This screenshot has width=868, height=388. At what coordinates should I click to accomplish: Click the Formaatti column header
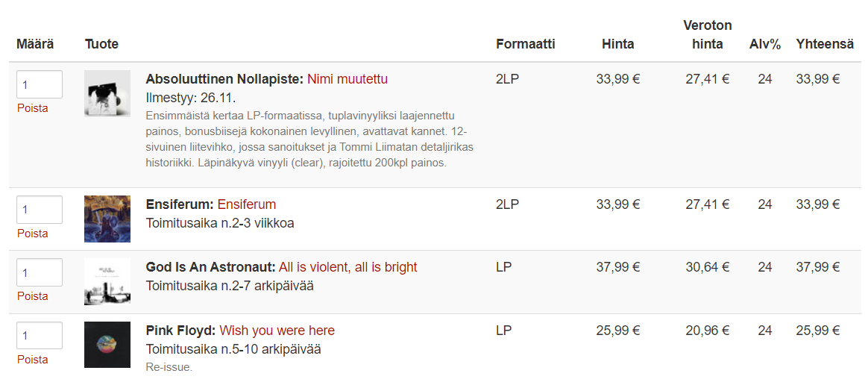(526, 44)
